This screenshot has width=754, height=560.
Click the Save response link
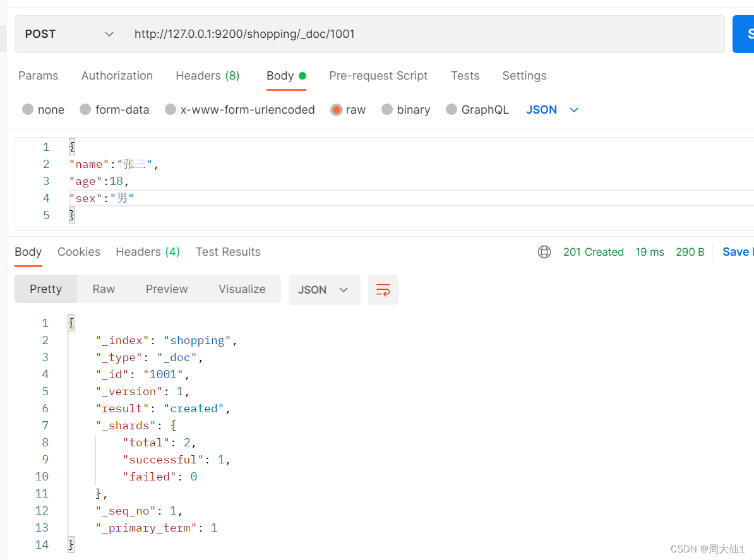pyautogui.click(x=737, y=252)
